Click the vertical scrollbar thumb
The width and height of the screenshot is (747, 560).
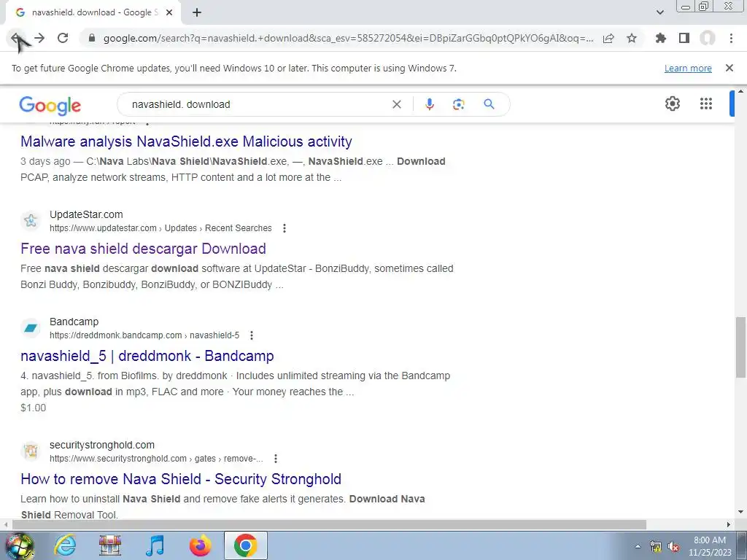pyautogui.click(x=740, y=347)
